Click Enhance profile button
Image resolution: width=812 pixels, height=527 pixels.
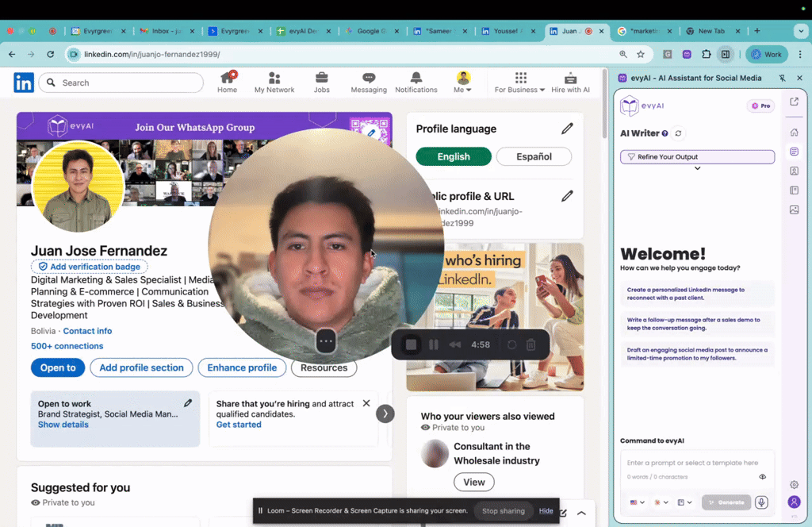242,367
